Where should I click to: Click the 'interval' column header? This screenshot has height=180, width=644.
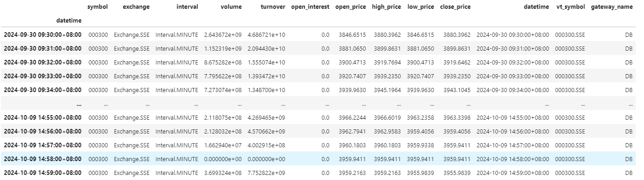[187, 7]
